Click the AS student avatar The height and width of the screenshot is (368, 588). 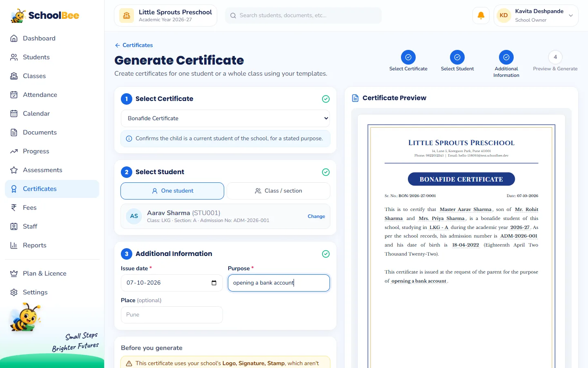[x=134, y=216]
